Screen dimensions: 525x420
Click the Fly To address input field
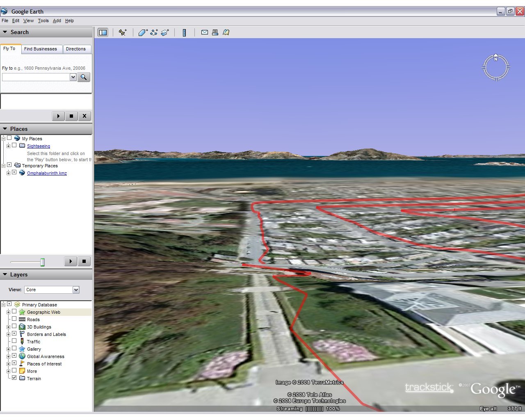click(36, 77)
